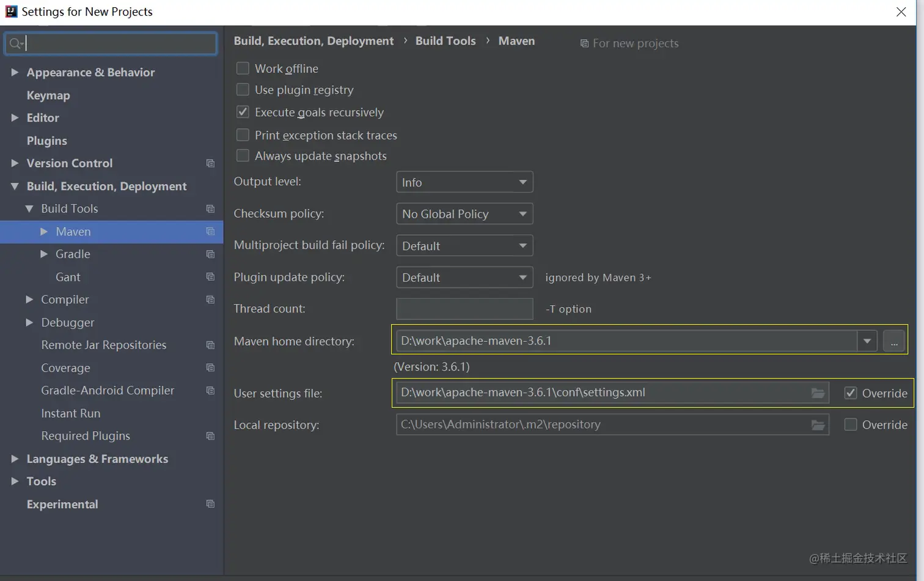
Task: Click the For new projects indicator icon
Action: point(584,43)
